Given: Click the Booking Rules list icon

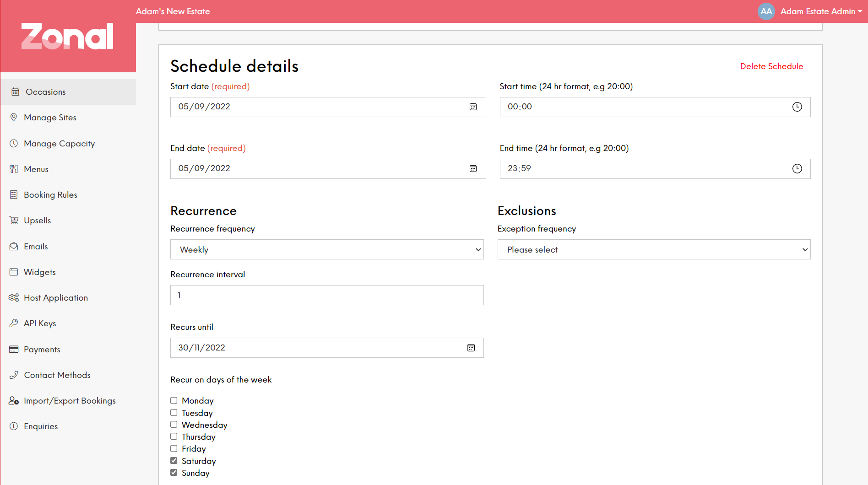Looking at the screenshot, I should (14, 195).
